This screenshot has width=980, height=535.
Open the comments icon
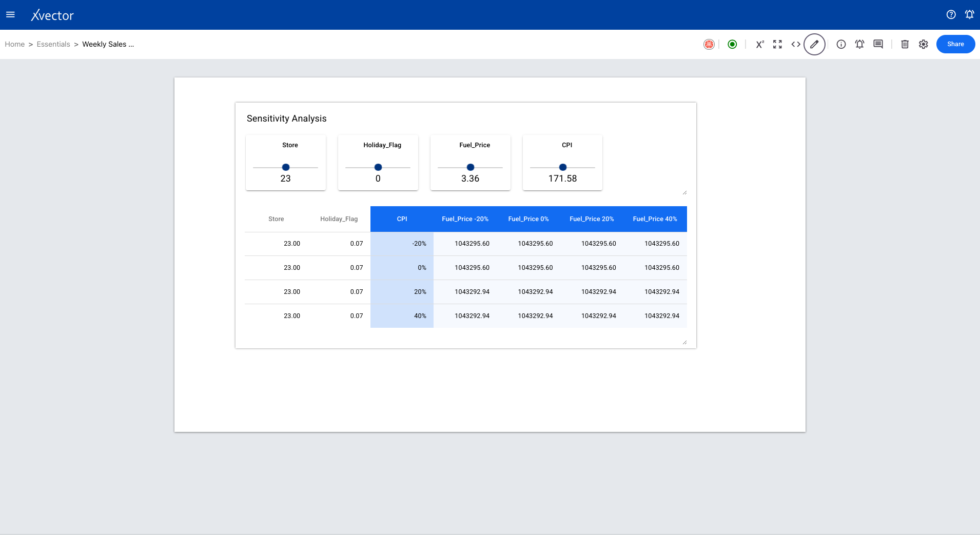tap(878, 44)
